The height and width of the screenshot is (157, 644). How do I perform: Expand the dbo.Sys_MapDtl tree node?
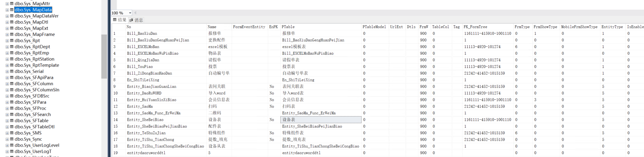click(x=7, y=22)
